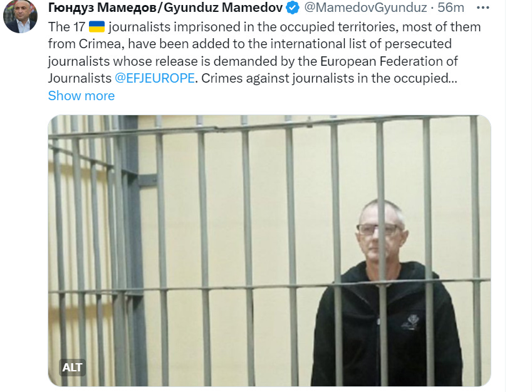Viewport: 532px width, 392px height.
Task: Click the man's eyeglasses in the photo
Action: (379, 230)
